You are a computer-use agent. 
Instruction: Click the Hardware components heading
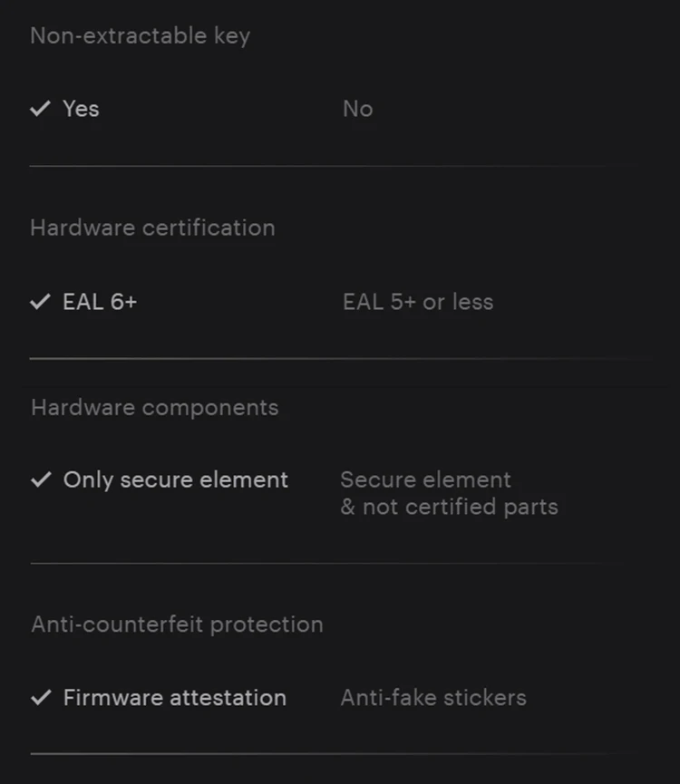click(x=154, y=408)
